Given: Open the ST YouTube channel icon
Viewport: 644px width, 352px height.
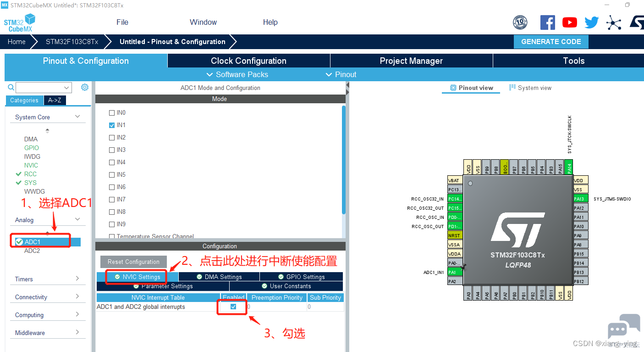Looking at the screenshot, I should point(570,22).
